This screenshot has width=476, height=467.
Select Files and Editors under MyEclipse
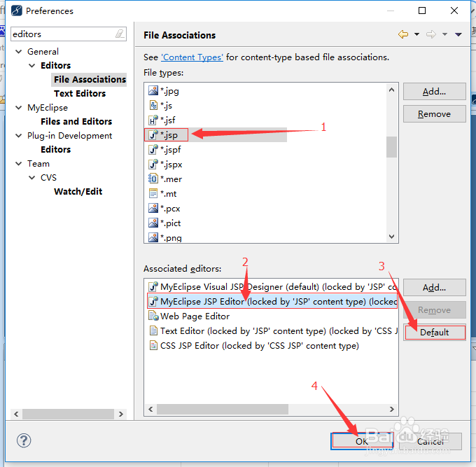pos(76,121)
